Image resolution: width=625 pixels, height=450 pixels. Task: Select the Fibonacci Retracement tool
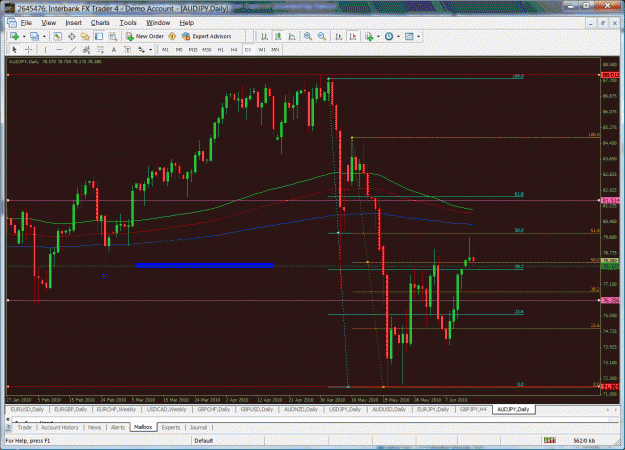(x=100, y=49)
